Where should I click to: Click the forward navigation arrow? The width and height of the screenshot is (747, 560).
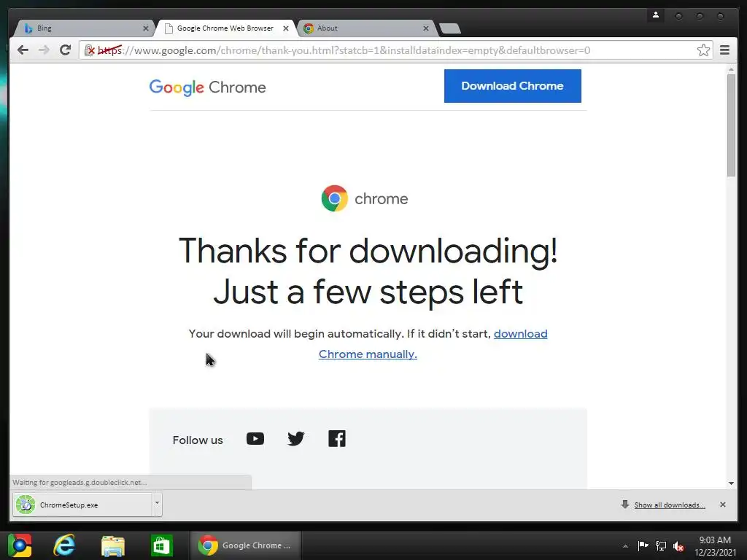point(44,50)
